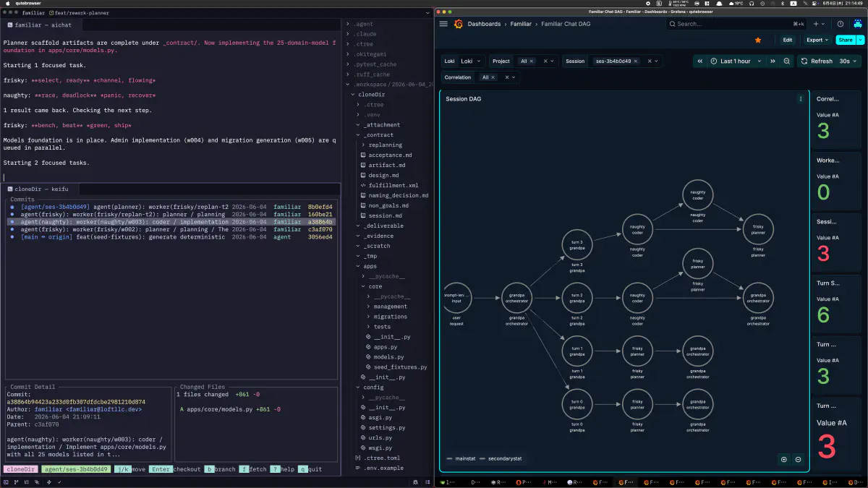Open the Project variable dropdown chevron
This screenshot has width=868, height=488.
[x=553, y=61]
